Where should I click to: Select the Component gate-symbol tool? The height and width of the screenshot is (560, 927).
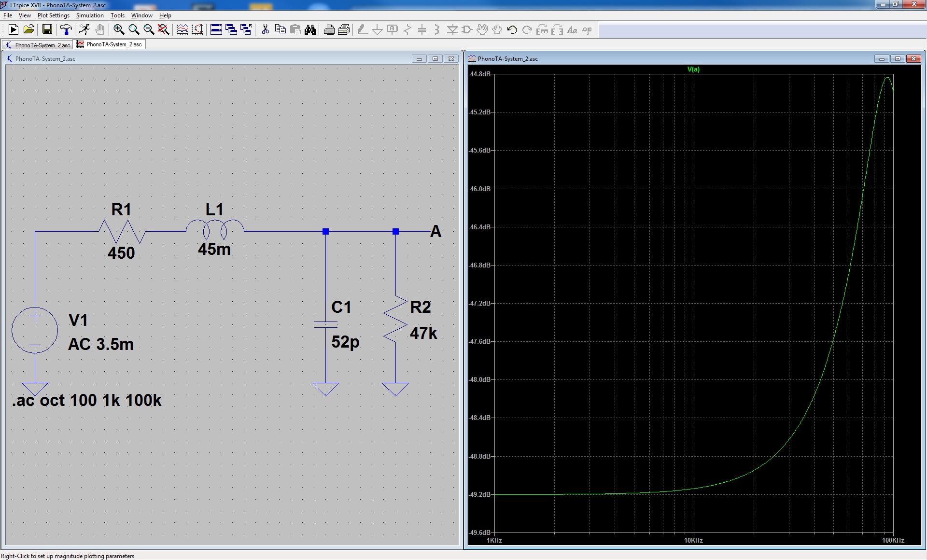[467, 30]
